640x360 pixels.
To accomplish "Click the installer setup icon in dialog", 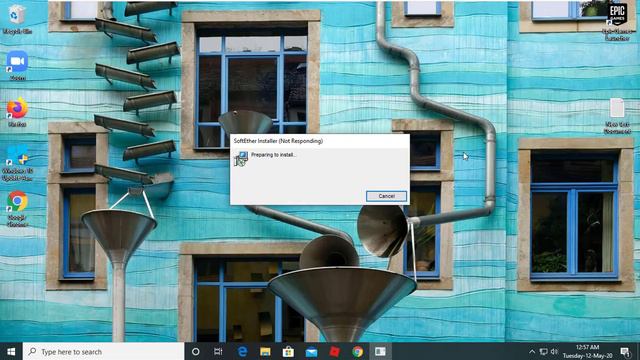I will point(241,159).
